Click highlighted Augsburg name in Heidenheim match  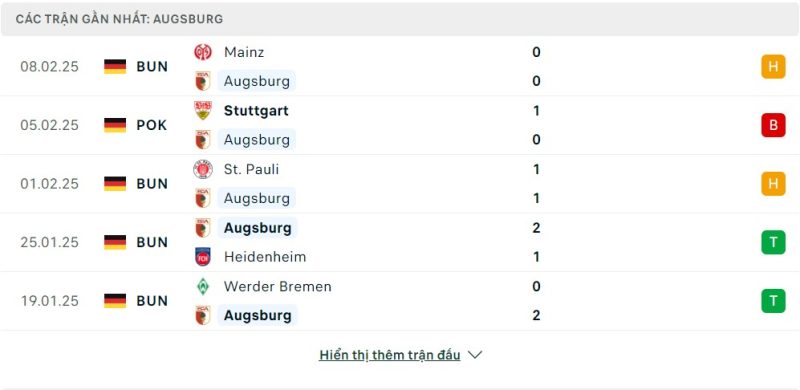[258, 228]
